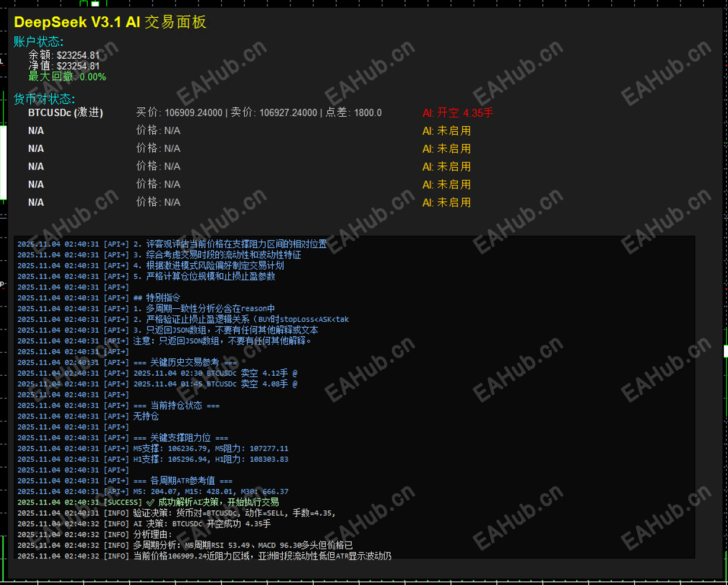Click log line 严格验证止损止盈逻辑关系

pos(183,319)
